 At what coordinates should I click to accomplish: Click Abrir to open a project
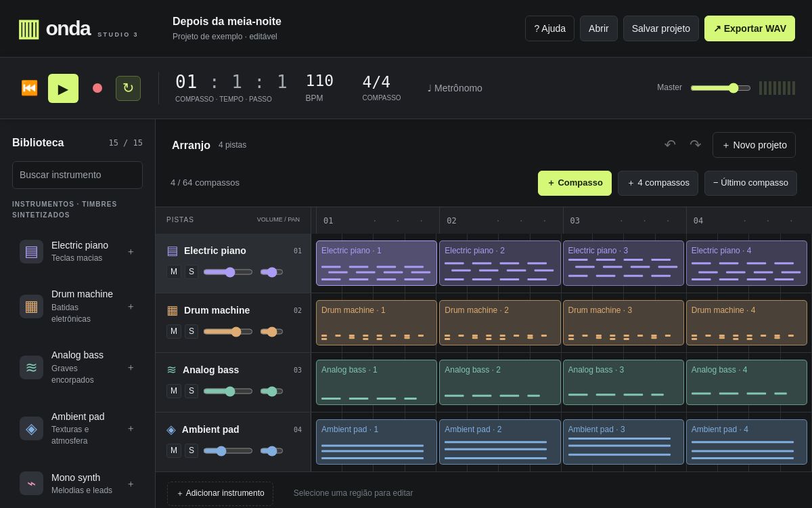click(x=599, y=28)
